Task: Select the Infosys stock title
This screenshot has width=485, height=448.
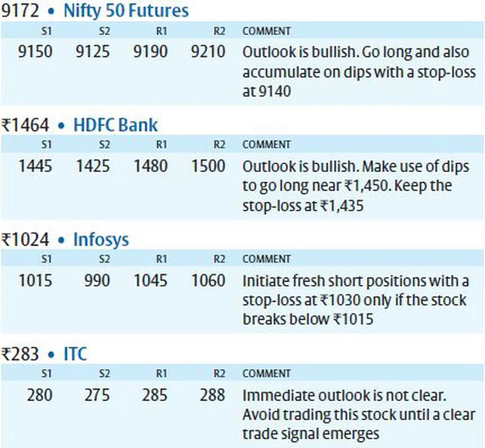Action: pyautogui.click(x=101, y=240)
